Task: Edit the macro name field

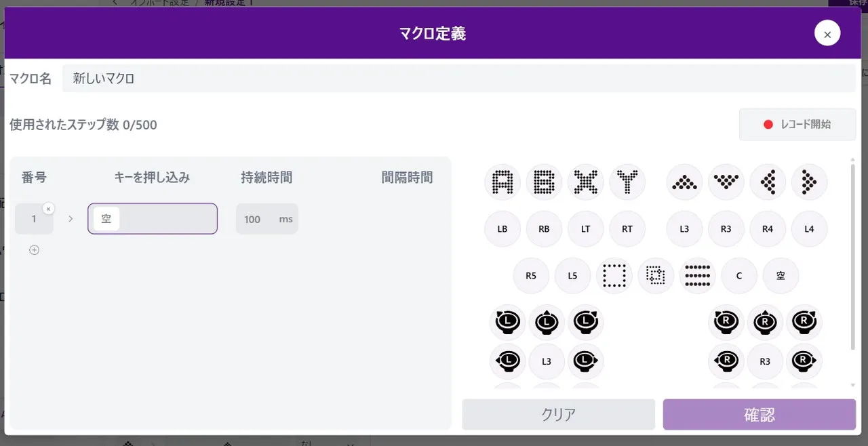Action: tap(458, 79)
